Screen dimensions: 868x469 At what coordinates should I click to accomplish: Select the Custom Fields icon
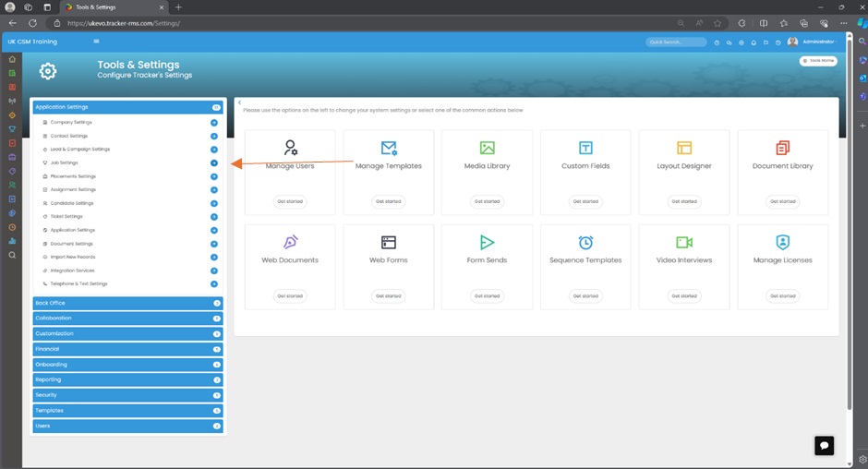(585, 148)
